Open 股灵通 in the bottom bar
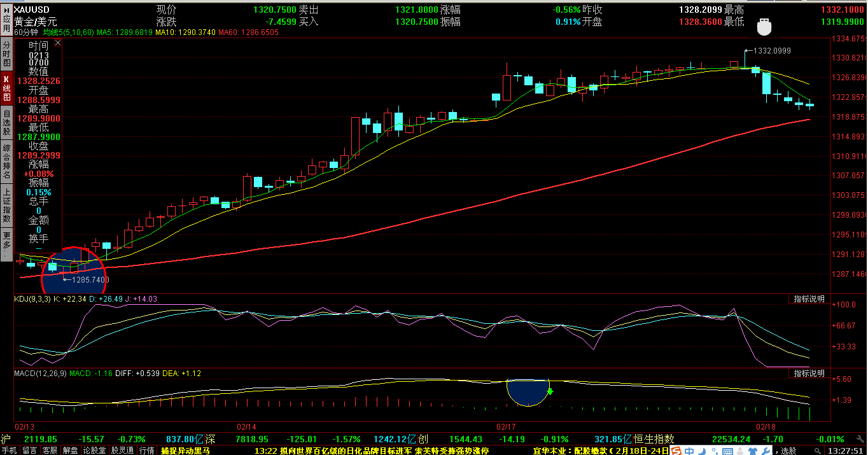 click(122, 450)
